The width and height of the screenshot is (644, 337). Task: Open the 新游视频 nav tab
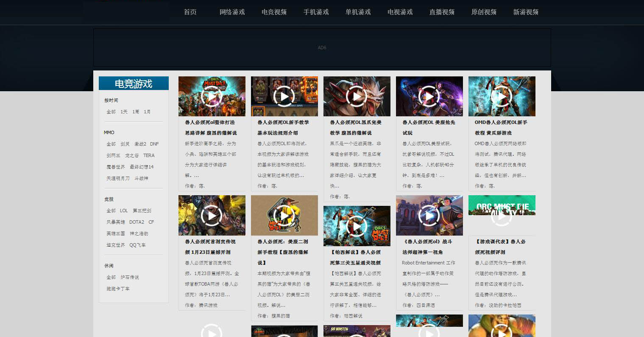tap(526, 12)
